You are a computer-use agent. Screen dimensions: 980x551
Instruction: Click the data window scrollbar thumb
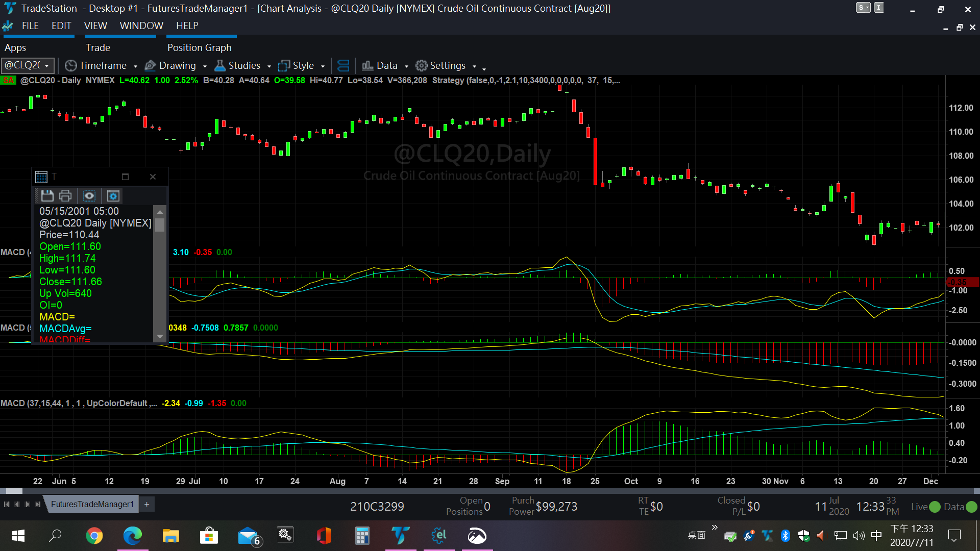coord(160,225)
